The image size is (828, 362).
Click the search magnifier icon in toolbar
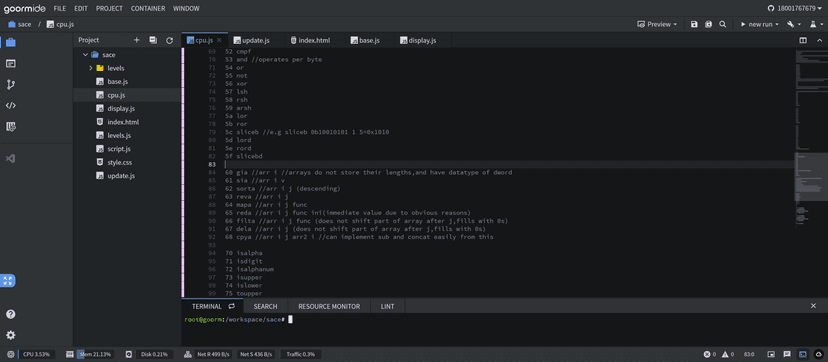[722, 24]
